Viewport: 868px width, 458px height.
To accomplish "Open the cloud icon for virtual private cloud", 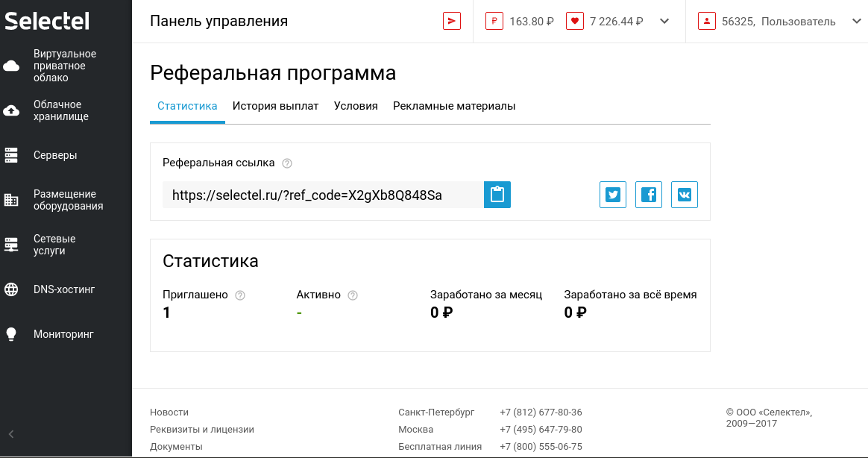I will coord(11,66).
